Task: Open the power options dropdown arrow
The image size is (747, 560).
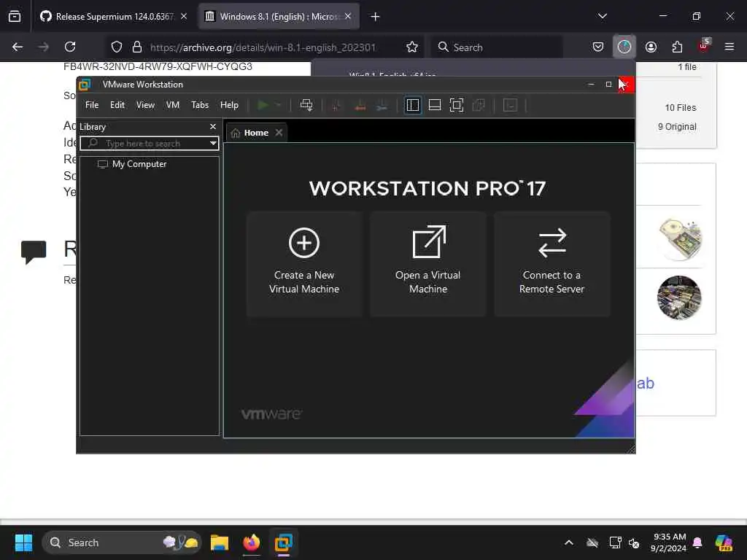Action: (x=278, y=105)
